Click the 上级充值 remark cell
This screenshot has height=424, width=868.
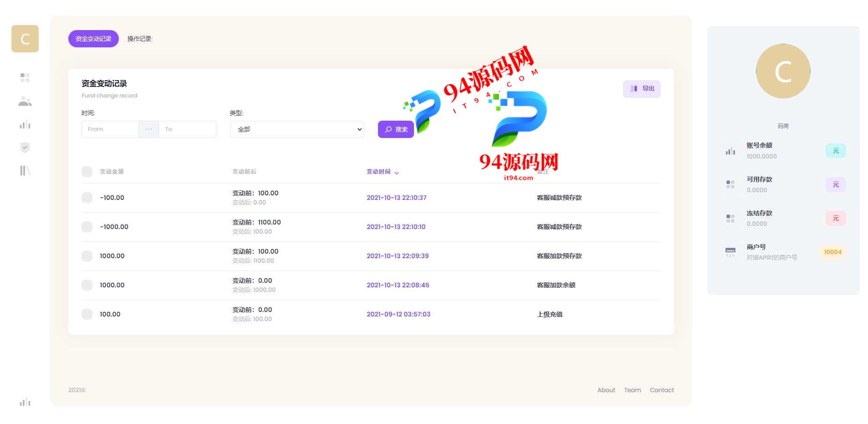550,314
